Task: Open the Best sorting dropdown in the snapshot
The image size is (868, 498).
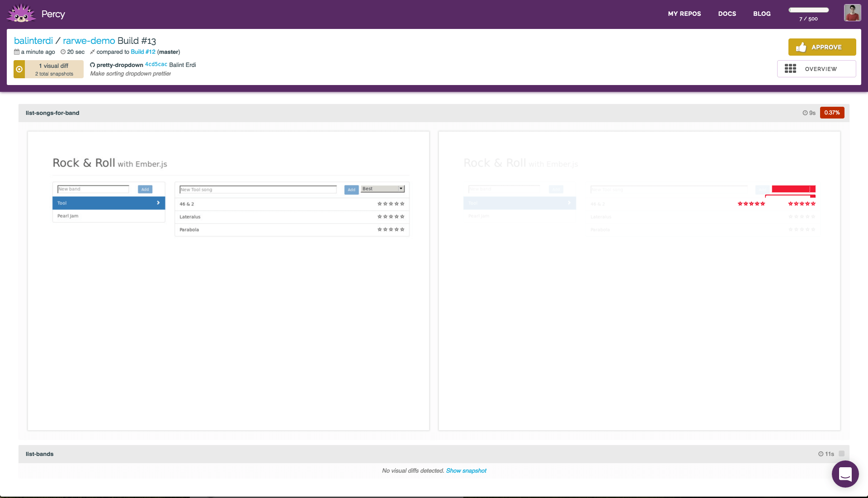Action: 382,189
